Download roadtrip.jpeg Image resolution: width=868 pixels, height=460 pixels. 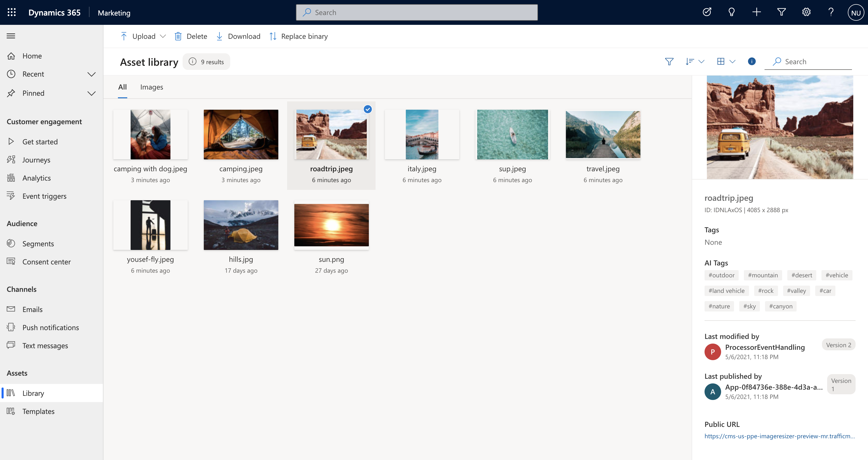tap(238, 36)
